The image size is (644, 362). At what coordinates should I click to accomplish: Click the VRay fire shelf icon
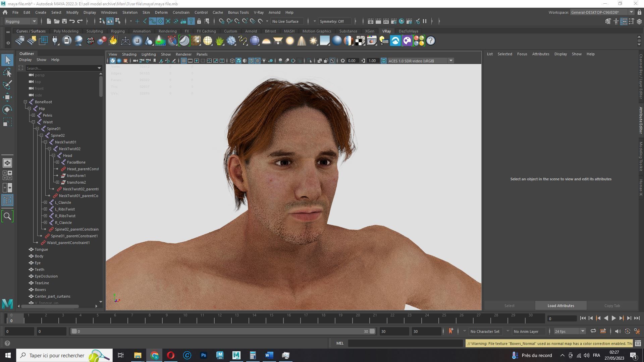[x=113, y=41]
